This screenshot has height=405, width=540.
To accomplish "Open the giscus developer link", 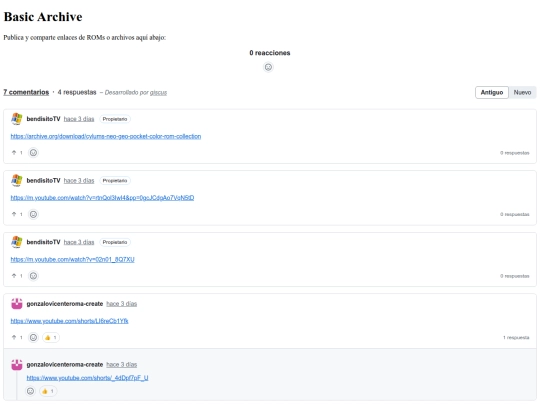I will coord(158,93).
